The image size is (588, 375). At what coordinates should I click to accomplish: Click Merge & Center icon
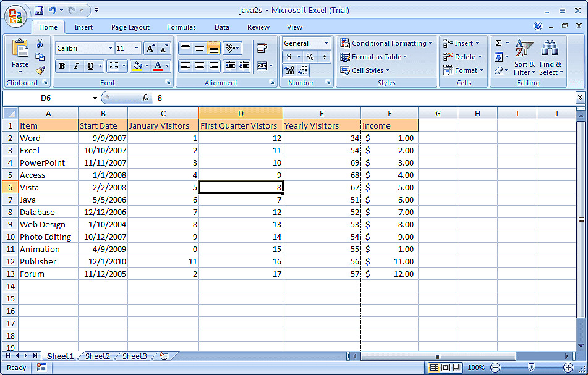coord(262,66)
